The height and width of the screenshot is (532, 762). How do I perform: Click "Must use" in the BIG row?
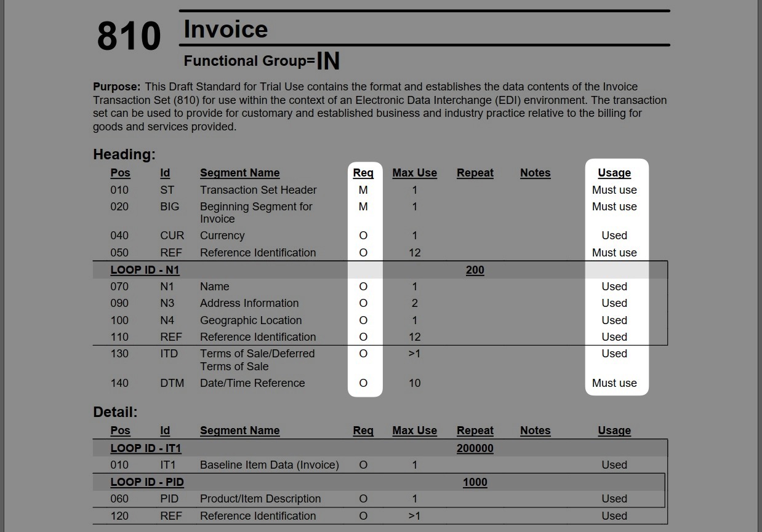click(614, 207)
